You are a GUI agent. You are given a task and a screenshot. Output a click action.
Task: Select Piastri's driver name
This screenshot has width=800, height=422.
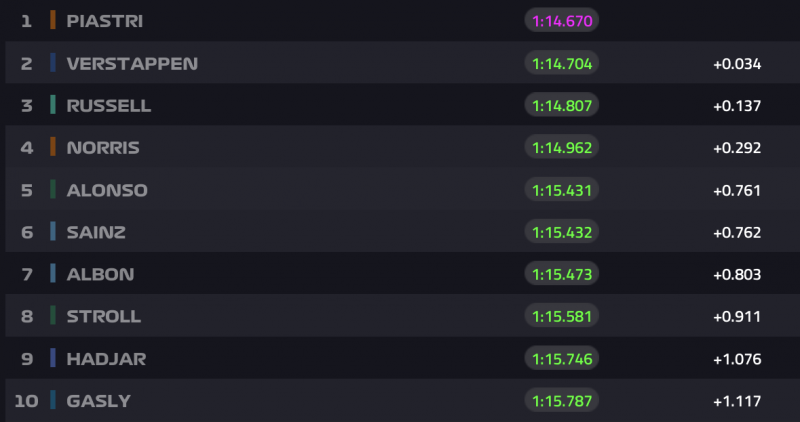tap(103, 20)
